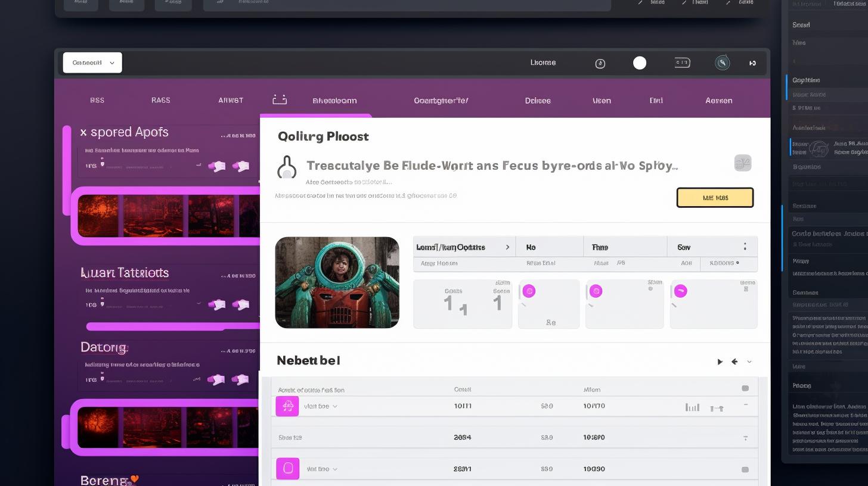
Task: Click the white circle icon in top toolbar
Action: point(640,63)
